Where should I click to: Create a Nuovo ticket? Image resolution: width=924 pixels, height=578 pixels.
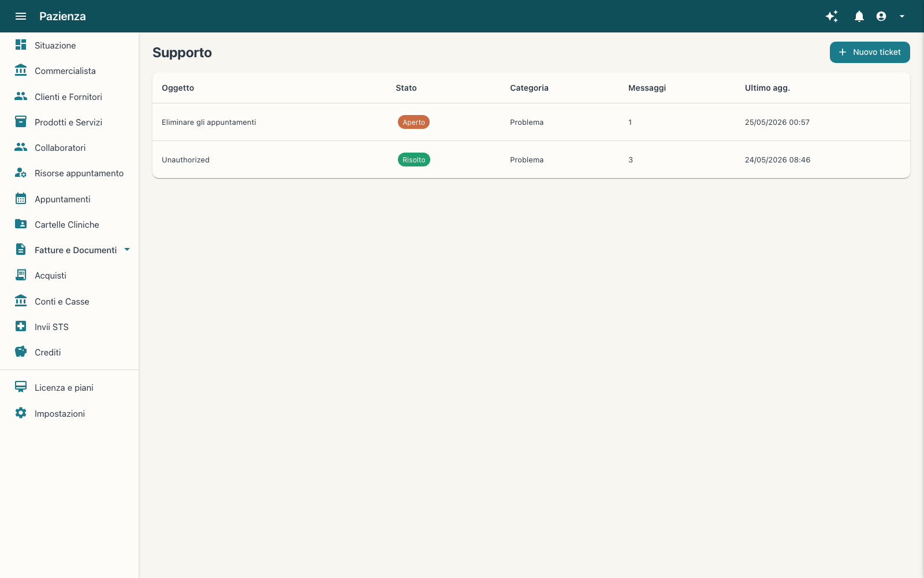pos(870,52)
